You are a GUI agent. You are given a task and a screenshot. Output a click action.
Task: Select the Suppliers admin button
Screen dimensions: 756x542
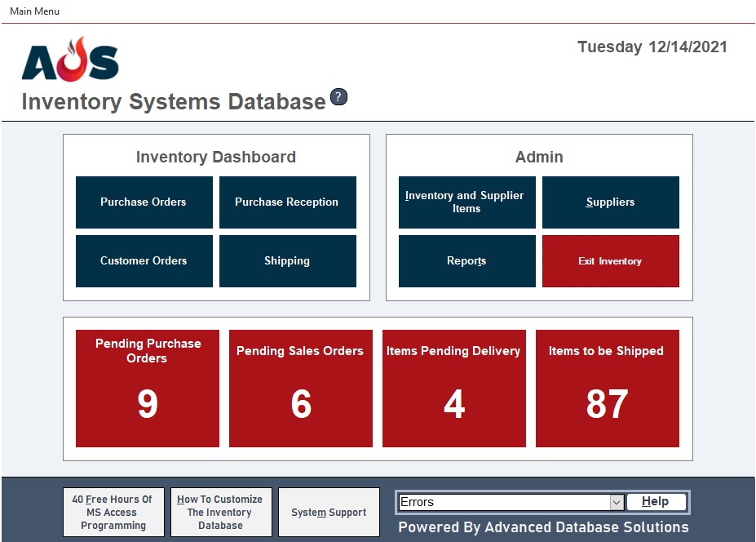point(610,202)
